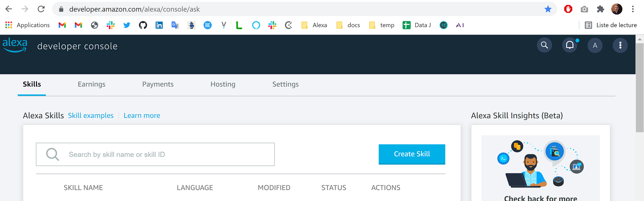Screen dimensions: 644x201
Task: Open the Chrome three-dot menu
Action: pyautogui.click(x=633, y=9)
